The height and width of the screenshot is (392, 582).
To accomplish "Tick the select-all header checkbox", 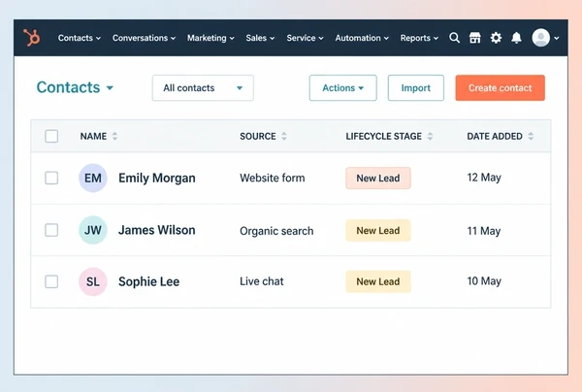I will (51, 136).
